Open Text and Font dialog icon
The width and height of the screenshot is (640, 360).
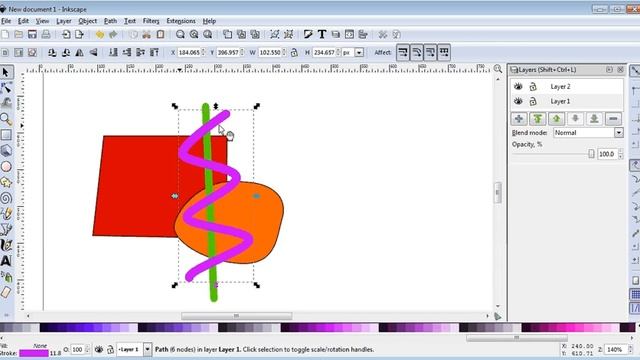tap(322, 35)
